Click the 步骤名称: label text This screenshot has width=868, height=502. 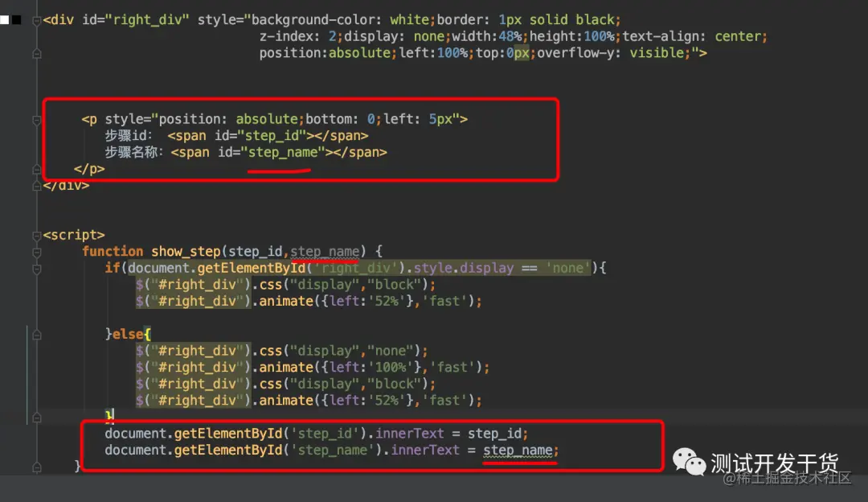click(134, 152)
